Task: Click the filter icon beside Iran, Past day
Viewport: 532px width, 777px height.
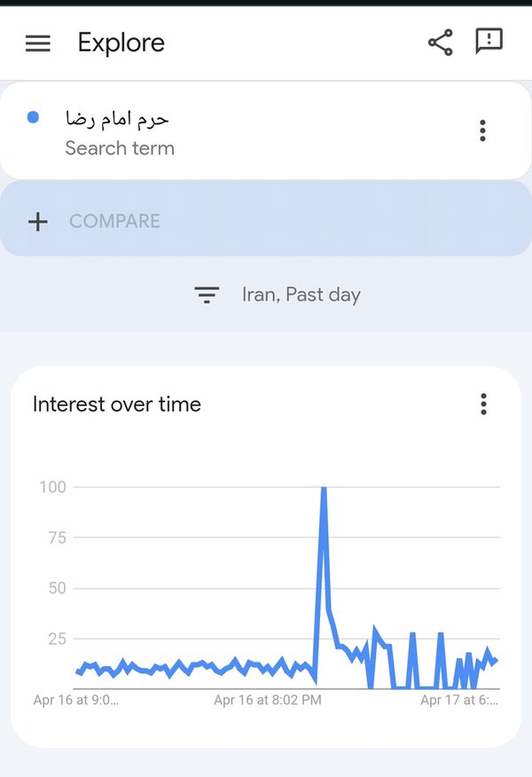Action: [206, 294]
